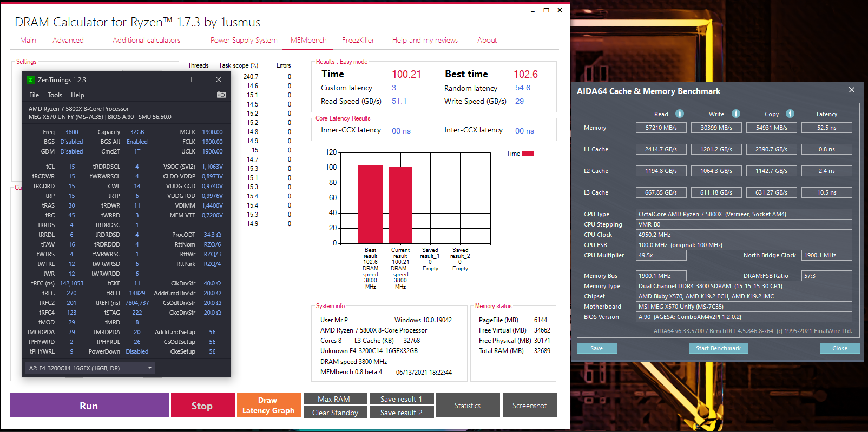Open the FreezKiller tab

(x=358, y=40)
